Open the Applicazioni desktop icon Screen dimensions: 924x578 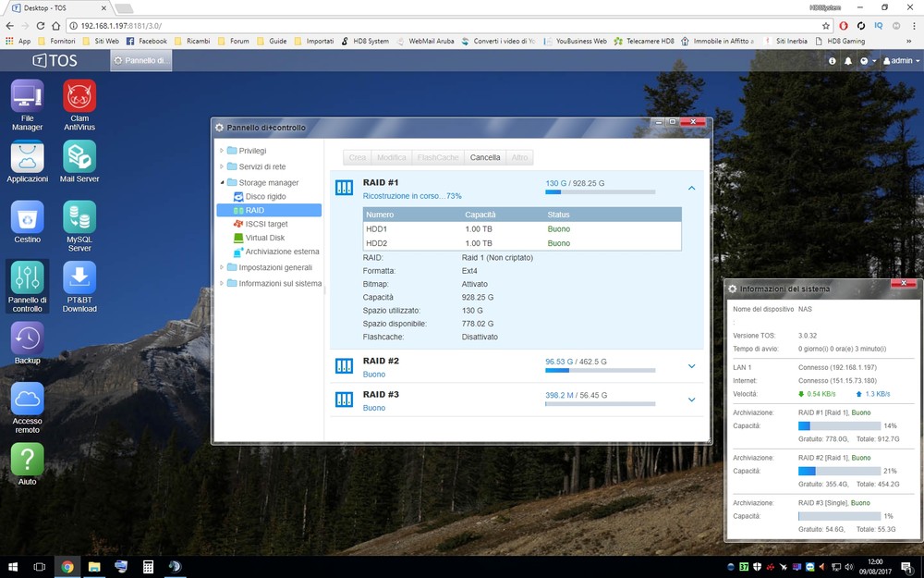pyautogui.click(x=27, y=156)
